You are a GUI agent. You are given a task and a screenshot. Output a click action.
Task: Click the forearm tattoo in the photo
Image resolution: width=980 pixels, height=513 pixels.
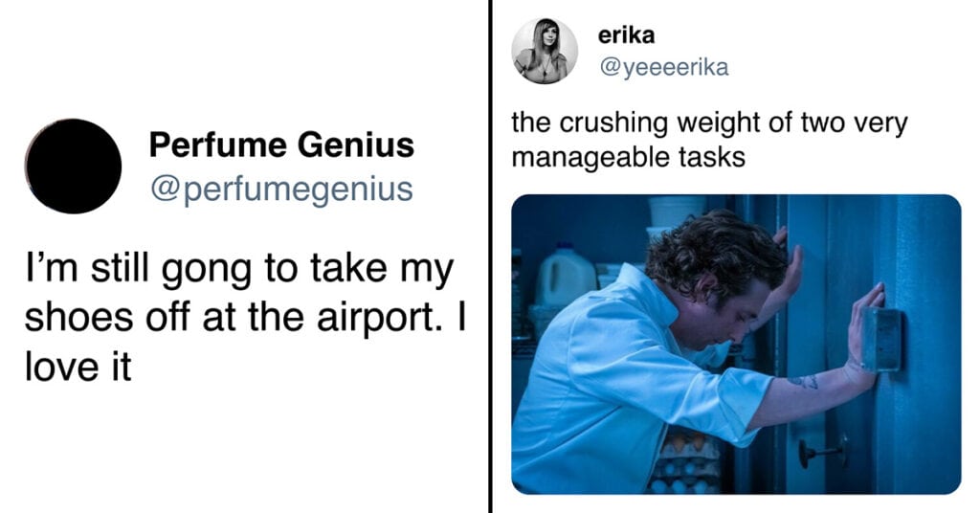coord(803,381)
